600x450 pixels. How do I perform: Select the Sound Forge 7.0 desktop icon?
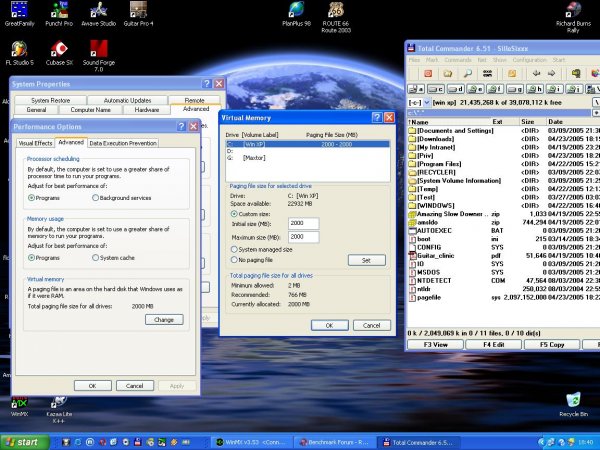coord(99,56)
